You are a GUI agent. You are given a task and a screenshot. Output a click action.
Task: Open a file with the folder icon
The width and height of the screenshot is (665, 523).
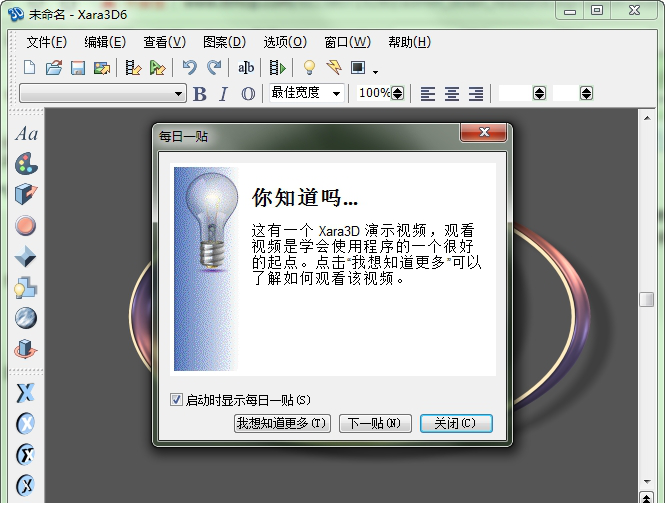pos(54,67)
